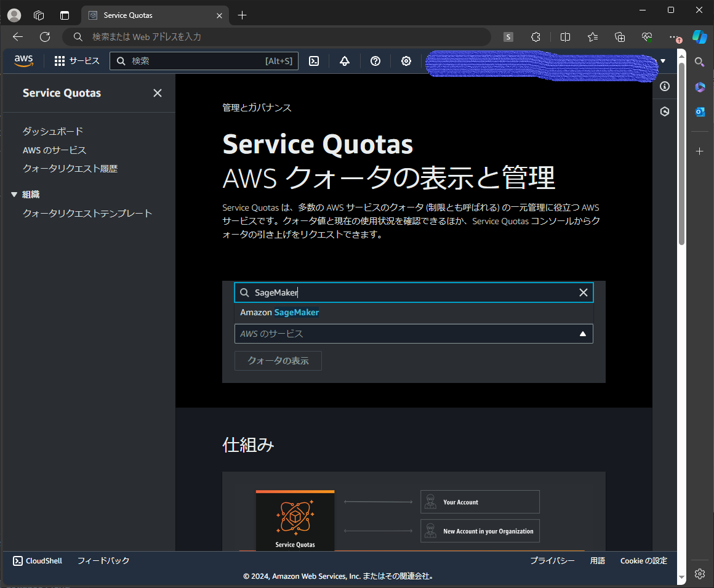The width and height of the screenshot is (714, 588).
Task: Open the help question mark icon
Action: click(375, 61)
